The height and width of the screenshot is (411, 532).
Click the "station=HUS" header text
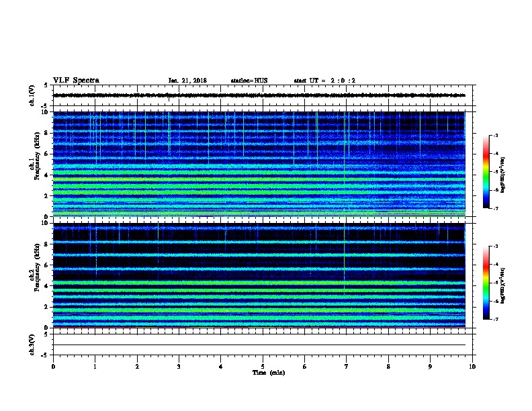pyautogui.click(x=249, y=81)
